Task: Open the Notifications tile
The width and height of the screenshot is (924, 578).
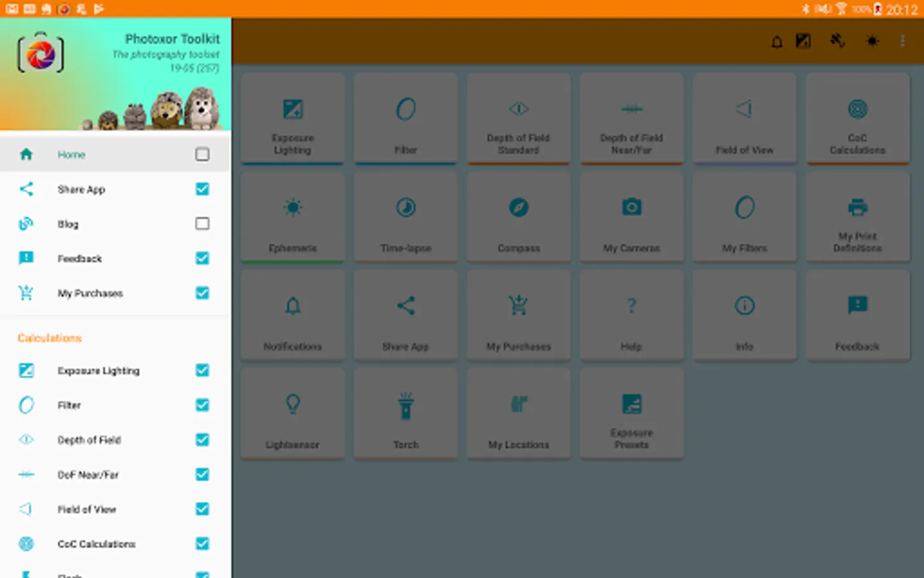Action: click(293, 315)
